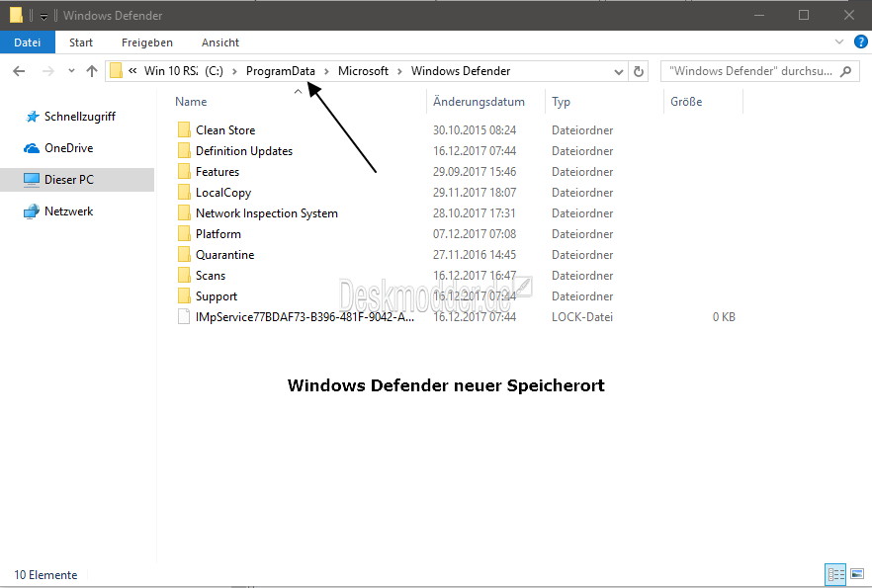Viewport: 872px width, 588px height.
Task: Click ProgramData in the breadcrumb path
Action: click(x=280, y=71)
